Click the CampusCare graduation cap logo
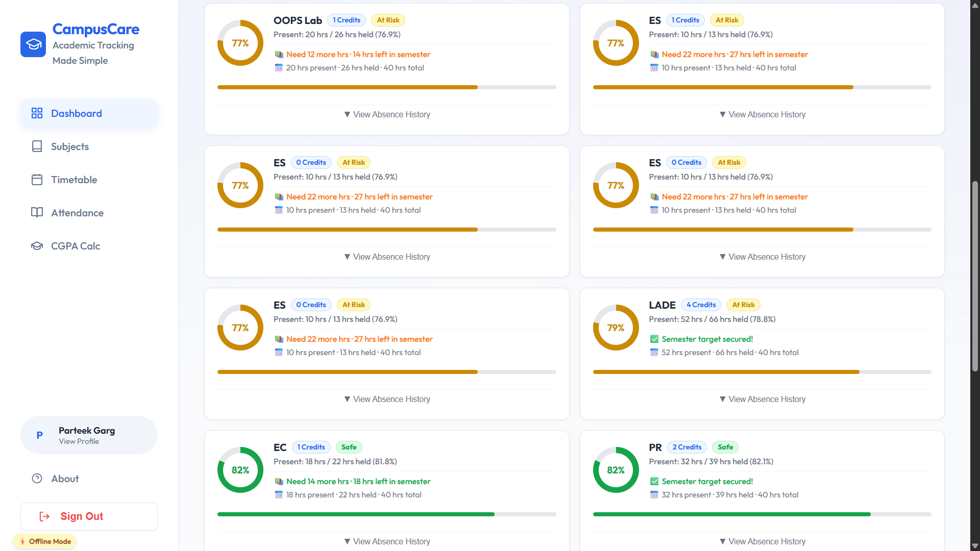This screenshot has width=980, height=551. click(x=33, y=44)
